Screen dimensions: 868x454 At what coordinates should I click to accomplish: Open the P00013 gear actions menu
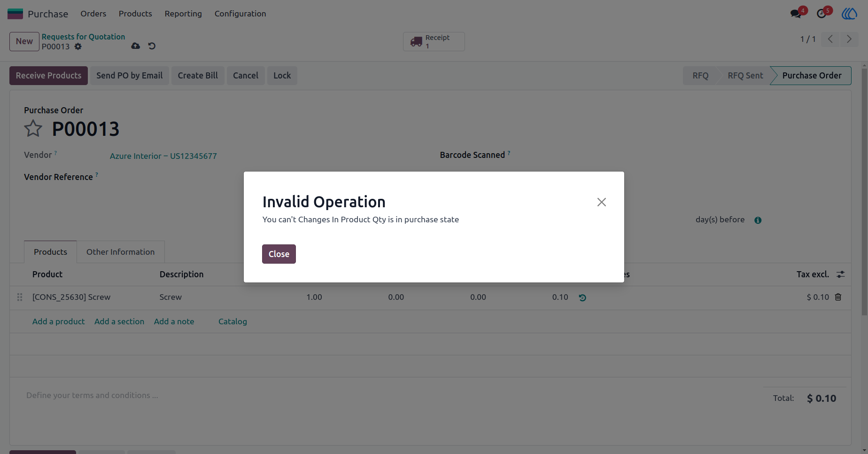point(78,47)
